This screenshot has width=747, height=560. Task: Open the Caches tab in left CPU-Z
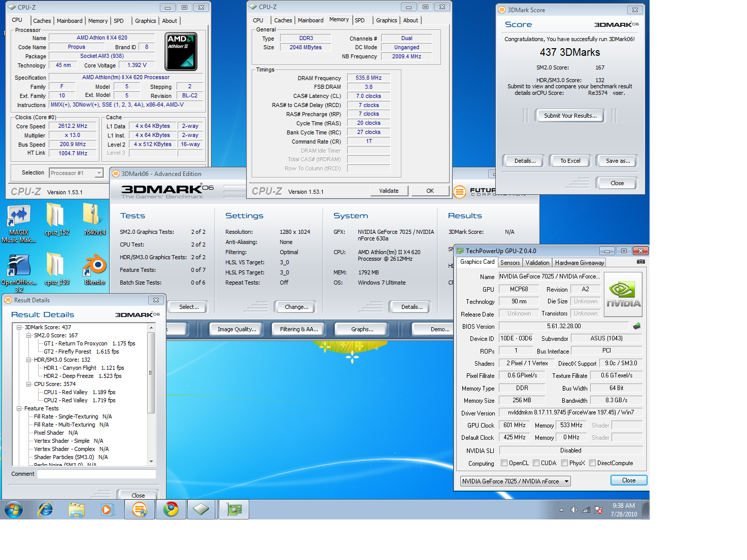[42, 21]
